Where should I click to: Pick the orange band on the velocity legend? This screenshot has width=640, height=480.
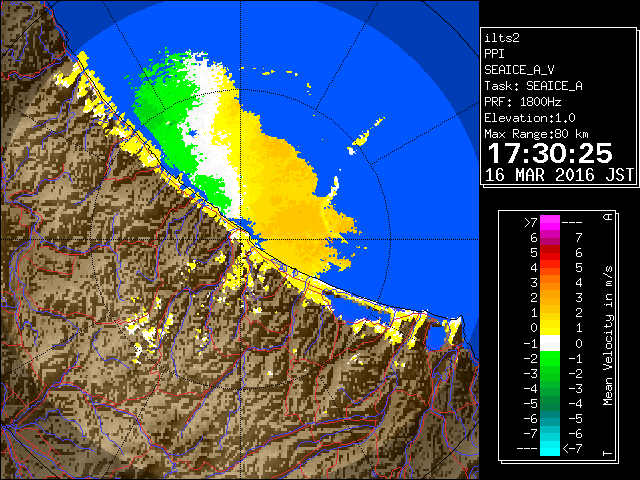click(x=550, y=283)
